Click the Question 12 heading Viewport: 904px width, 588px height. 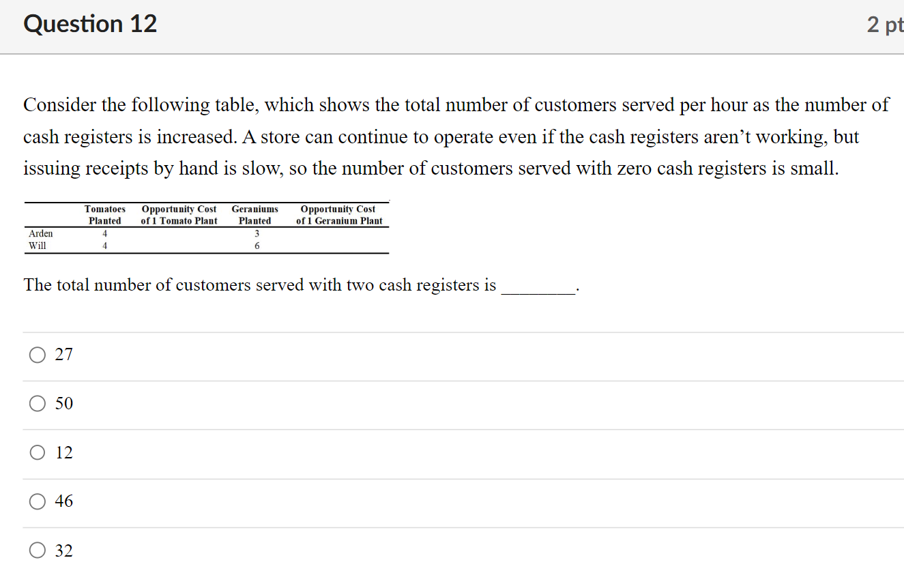89,23
